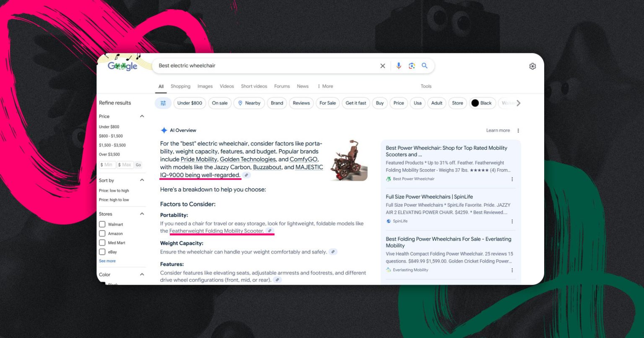The height and width of the screenshot is (338, 644).
Task: Click the Max price input field
Action: (x=125, y=165)
